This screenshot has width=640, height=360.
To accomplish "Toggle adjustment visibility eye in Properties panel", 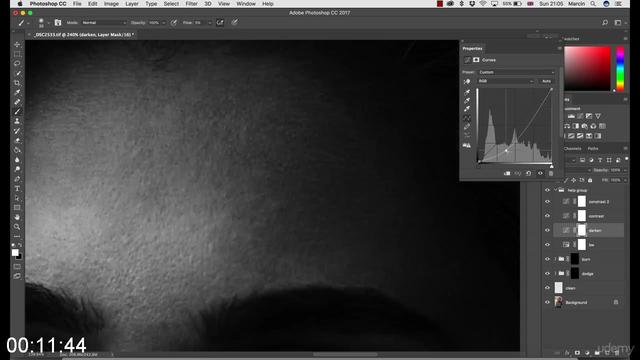I will click(540, 173).
